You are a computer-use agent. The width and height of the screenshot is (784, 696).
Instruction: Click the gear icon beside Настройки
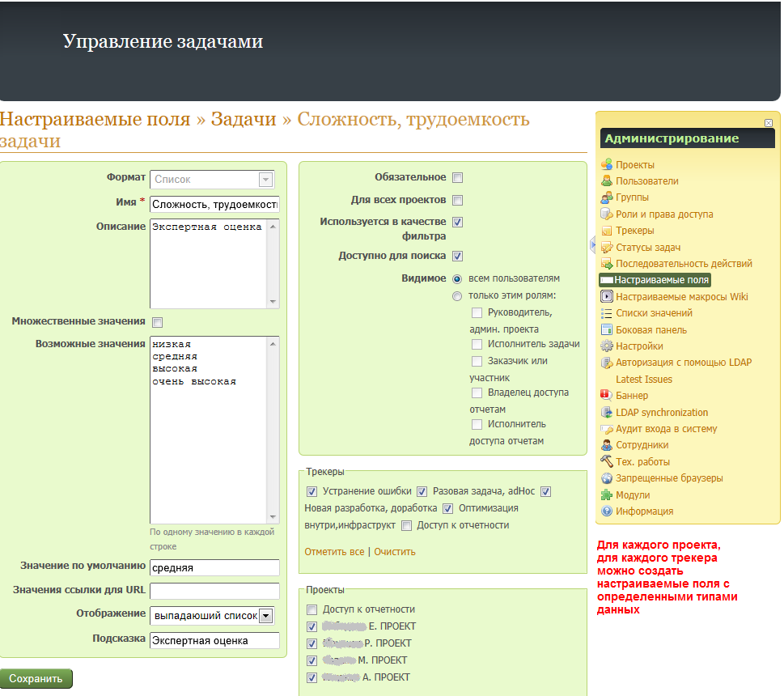(x=607, y=346)
